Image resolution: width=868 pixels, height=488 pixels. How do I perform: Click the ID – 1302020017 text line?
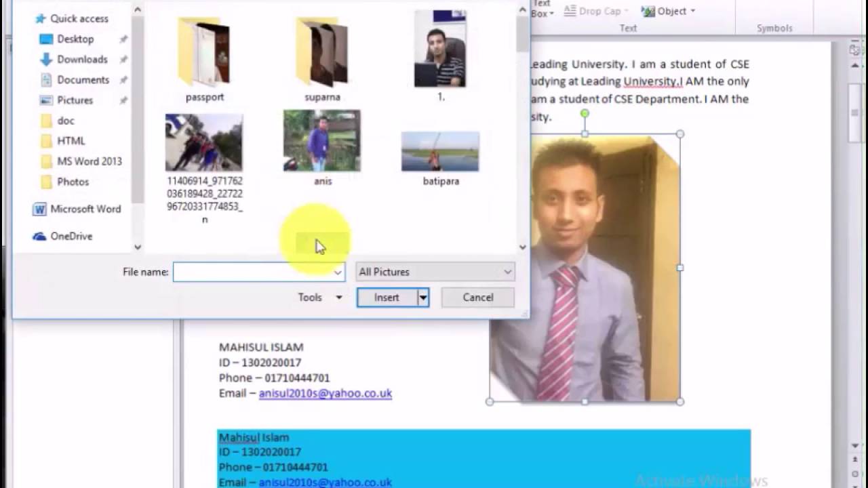260,363
